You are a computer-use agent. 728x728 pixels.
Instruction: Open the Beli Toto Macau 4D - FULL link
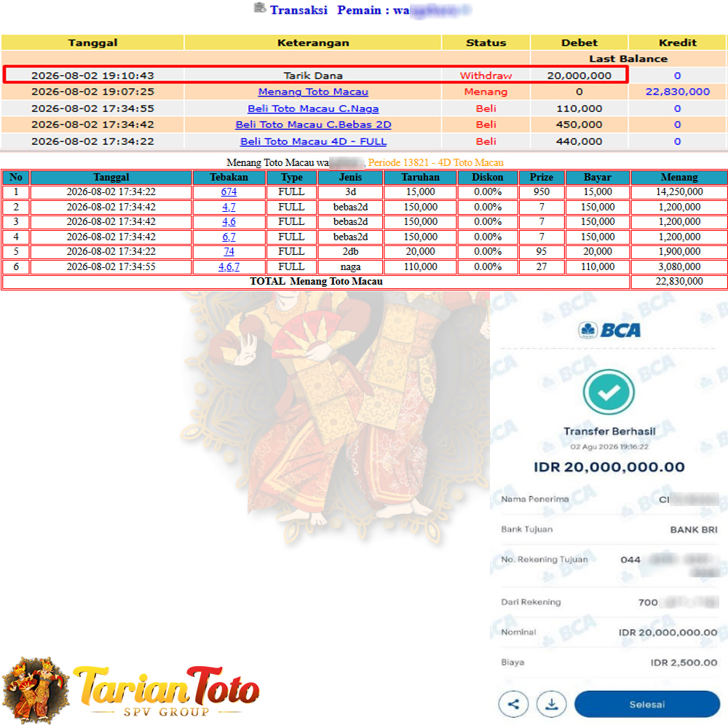coord(313,141)
